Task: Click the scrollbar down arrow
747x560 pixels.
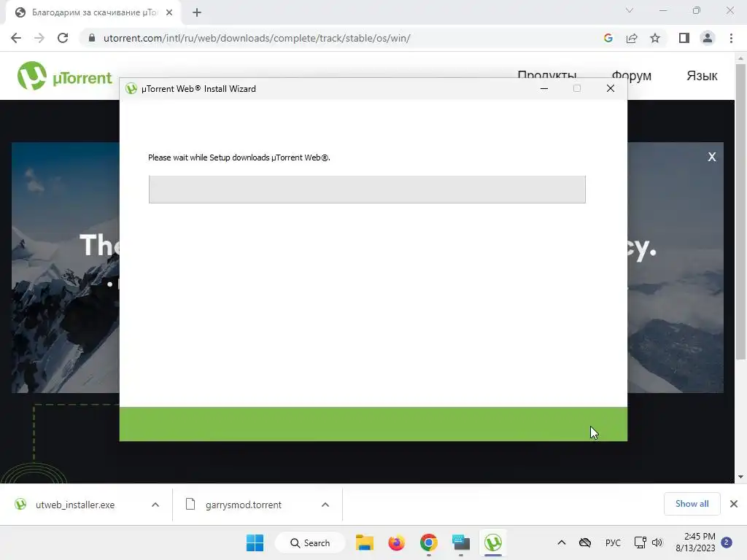Action: tap(740, 477)
